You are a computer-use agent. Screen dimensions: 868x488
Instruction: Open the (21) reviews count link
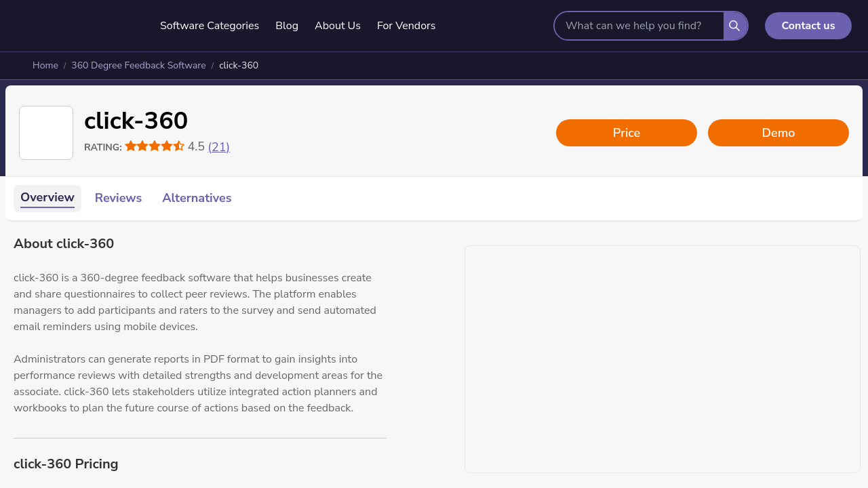pyautogui.click(x=218, y=147)
